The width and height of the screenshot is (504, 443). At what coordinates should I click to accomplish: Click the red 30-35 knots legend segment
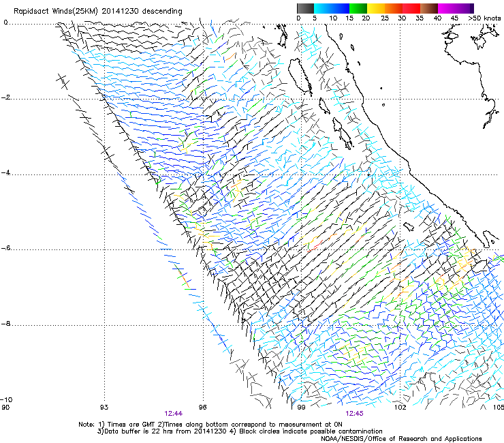[411, 8]
